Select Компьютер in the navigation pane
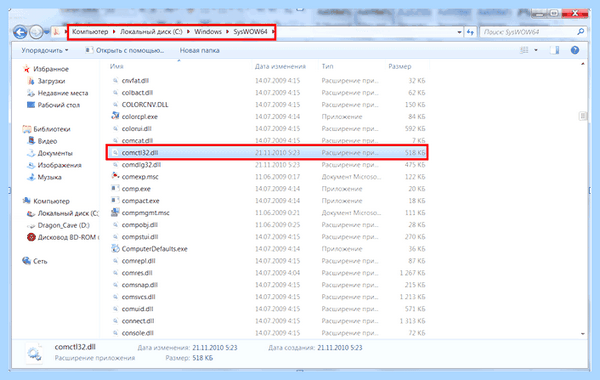The image size is (600, 380). [x=47, y=201]
